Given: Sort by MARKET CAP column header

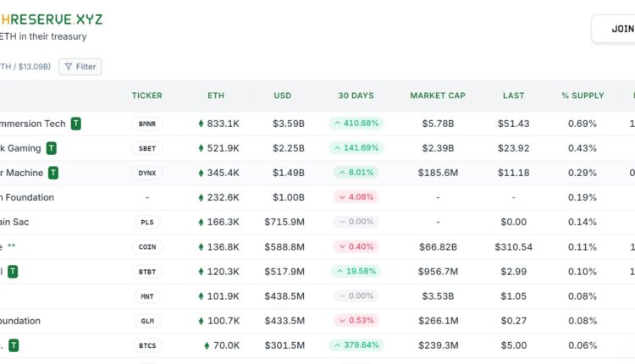Looking at the screenshot, I should point(438,96).
